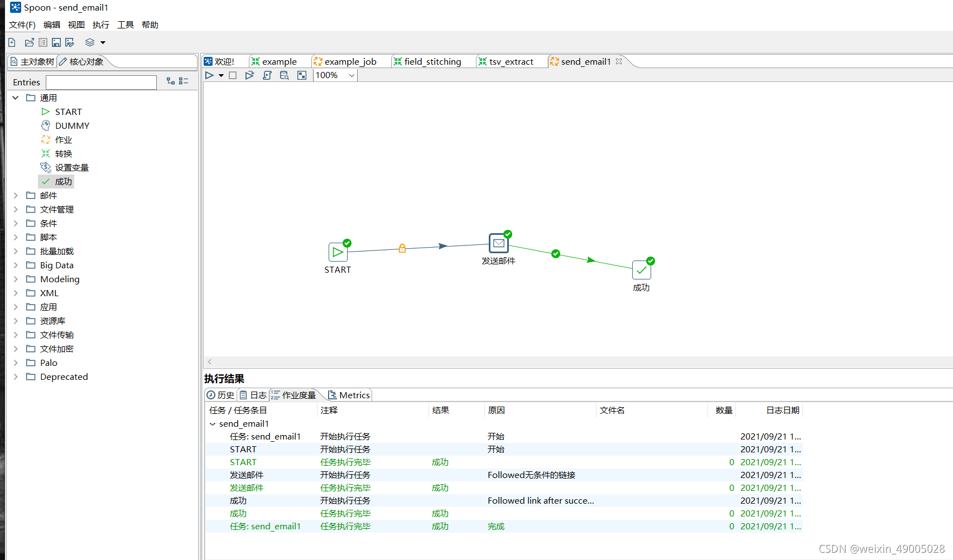The width and height of the screenshot is (953, 560).
Task: Click the stop job icon
Action: pyautogui.click(x=233, y=75)
